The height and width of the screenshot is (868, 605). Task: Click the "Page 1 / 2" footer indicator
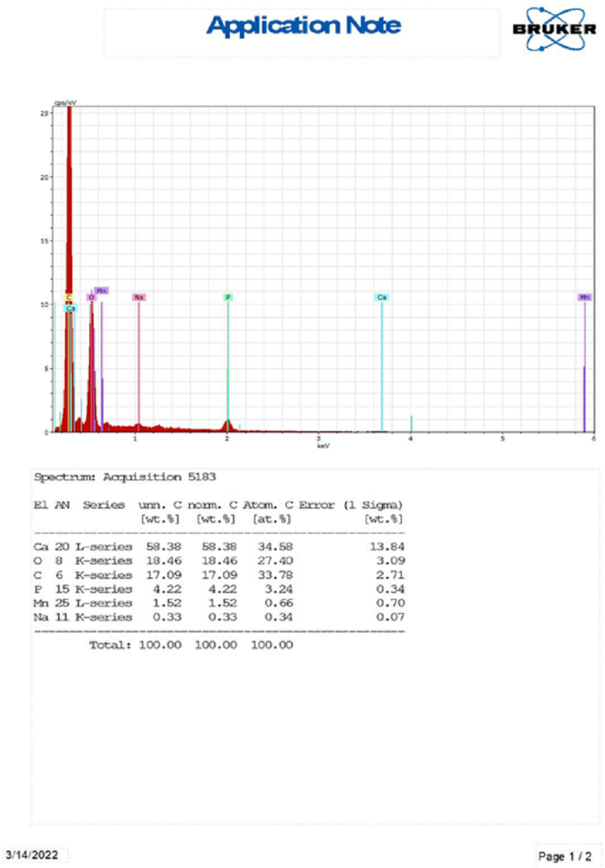coord(564,856)
